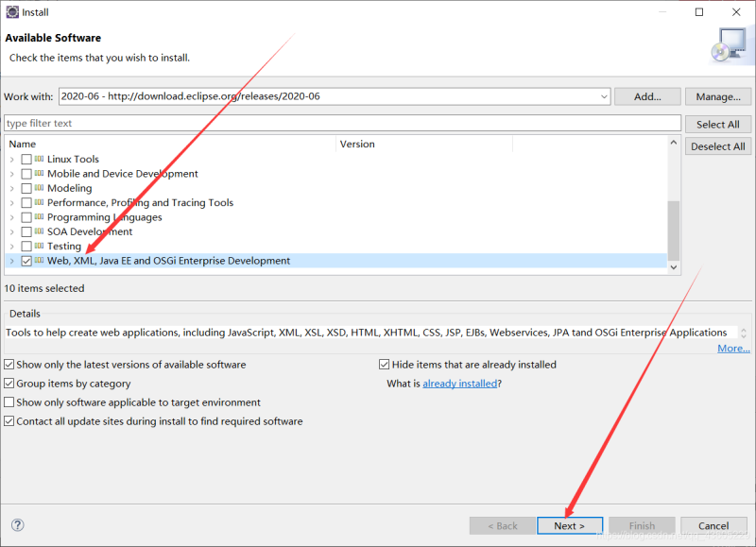This screenshot has height=547, width=756.
Task: Click the Mobile and Device Development category icon
Action: [x=39, y=174]
